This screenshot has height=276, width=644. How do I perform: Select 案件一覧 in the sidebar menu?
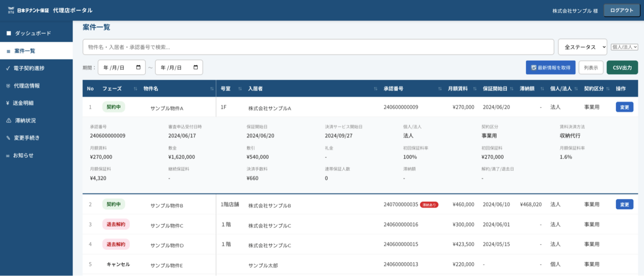coord(25,51)
